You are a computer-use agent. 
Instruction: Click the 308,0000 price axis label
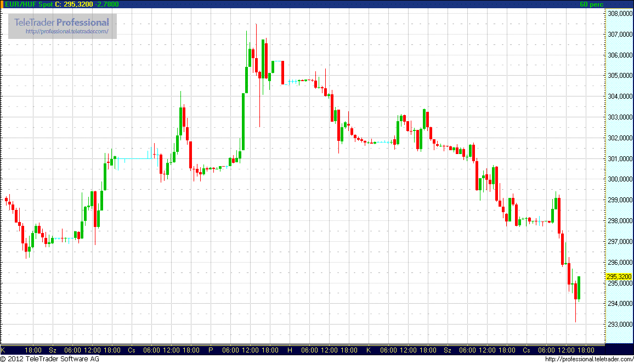[x=620, y=13]
